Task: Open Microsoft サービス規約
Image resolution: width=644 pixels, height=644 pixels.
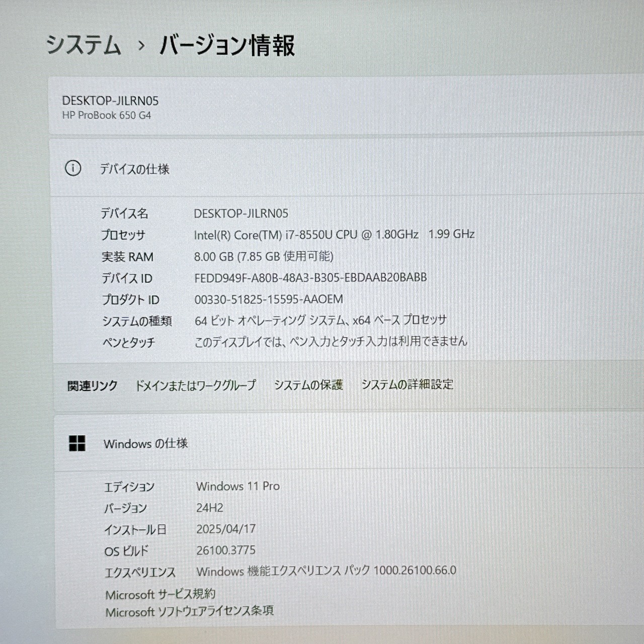Action: (x=162, y=594)
